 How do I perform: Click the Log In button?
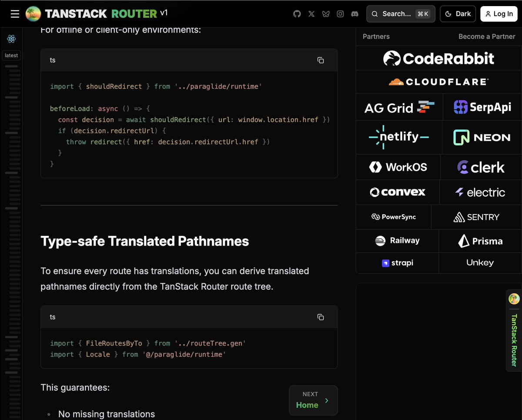click(499, 14)
